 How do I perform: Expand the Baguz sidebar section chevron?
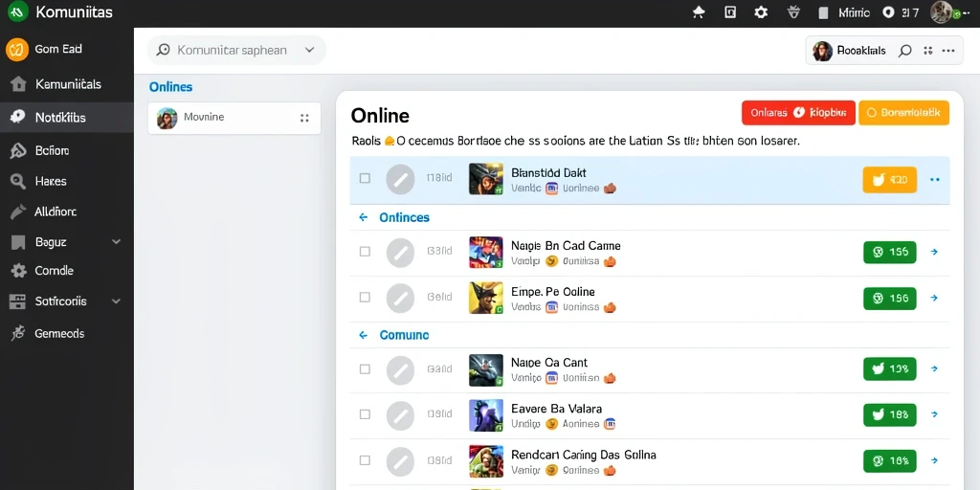point(116,242)
